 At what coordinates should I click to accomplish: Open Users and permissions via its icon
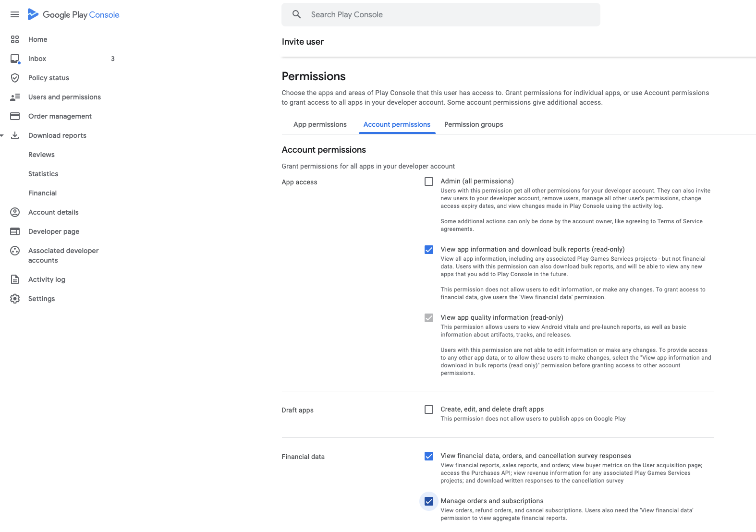point(15,97)
